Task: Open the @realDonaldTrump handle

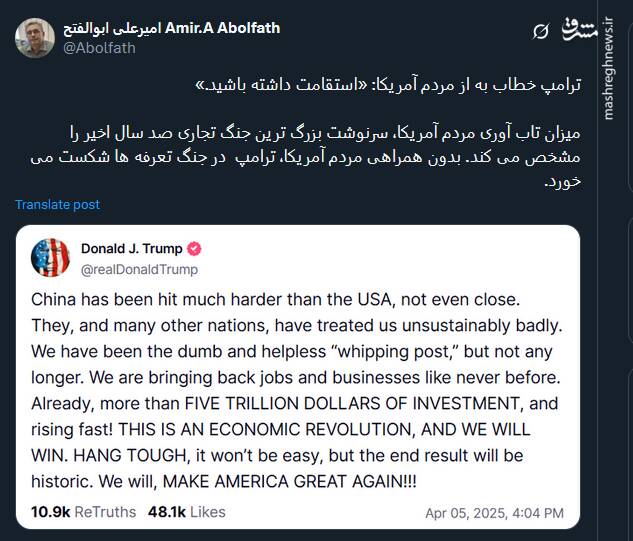Action: tap(138, 269)
